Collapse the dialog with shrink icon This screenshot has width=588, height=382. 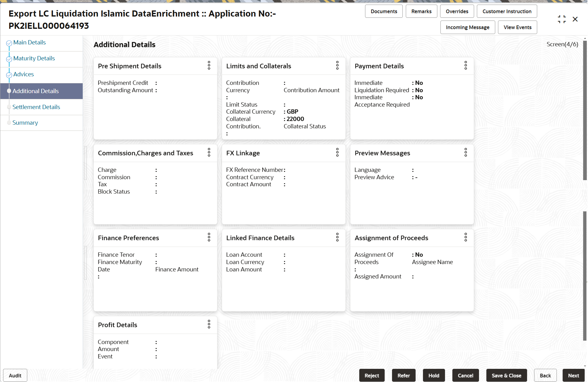pyautogui.click(x=562, y=19)
